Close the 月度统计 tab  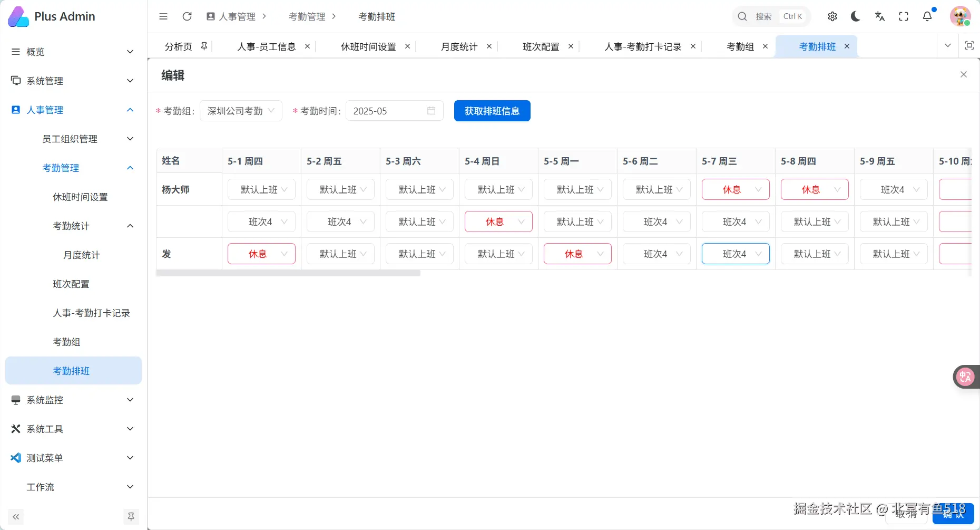tap(489, 46)
